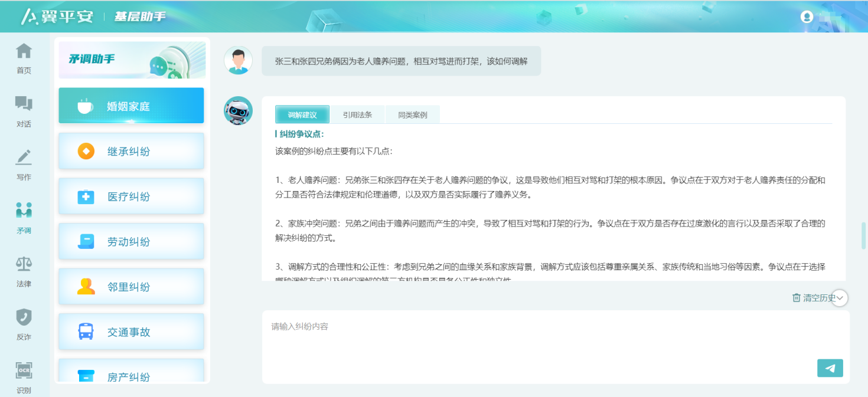Viewport: 868px width, 397px height.
Task: Open the 对话 chat icon
Action: tap(24, 104)
